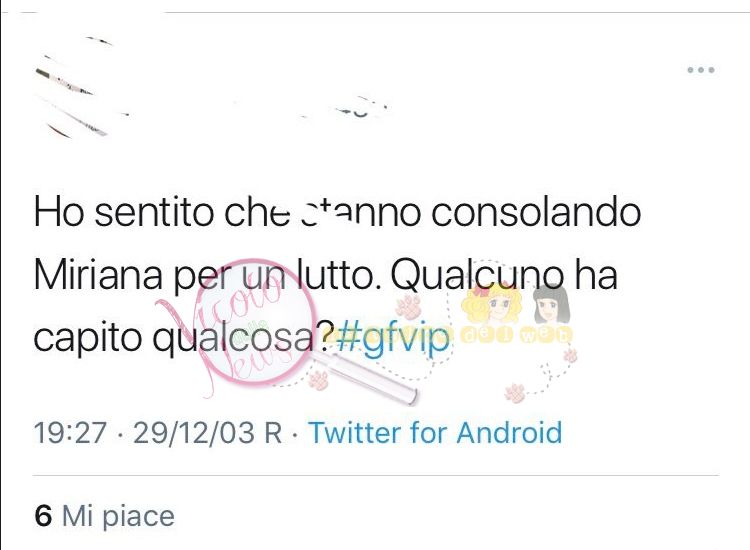Click the magnifier's transparent handle
The height and width of the screenshot is (550, 750).
tap(366, 378)
